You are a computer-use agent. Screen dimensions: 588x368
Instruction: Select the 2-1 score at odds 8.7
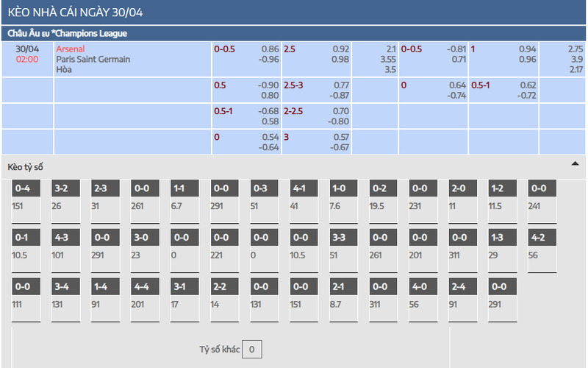pos(343,300)
